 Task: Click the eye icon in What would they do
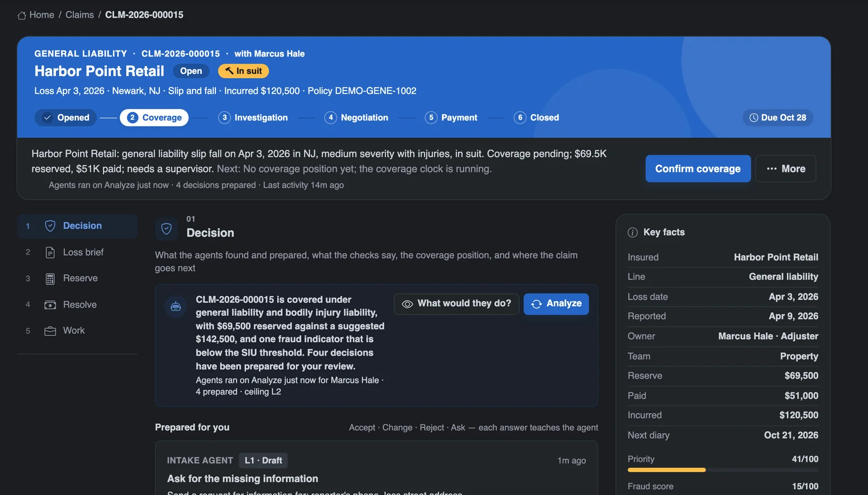point(407,304)
